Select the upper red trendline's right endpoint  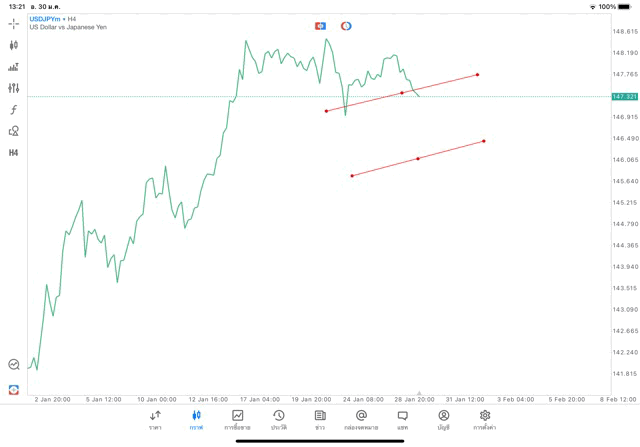click(x=477, y=75)
